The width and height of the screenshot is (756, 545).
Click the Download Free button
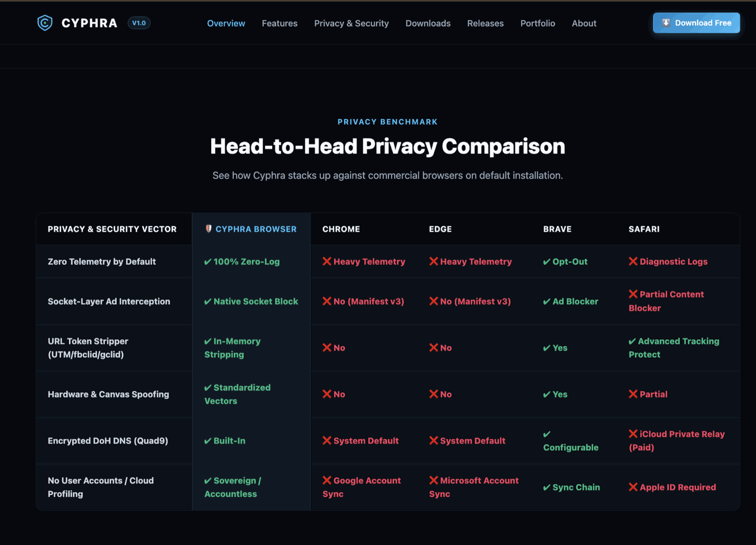[x=697, y=23]
